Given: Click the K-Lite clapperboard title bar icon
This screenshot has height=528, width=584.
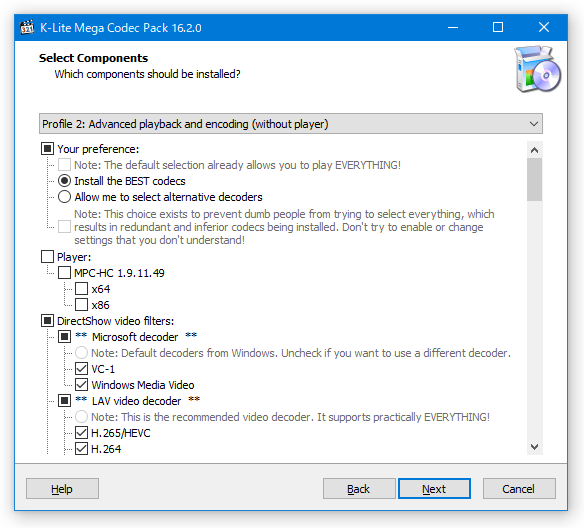Looking at the screenshot, I should 27,28.
